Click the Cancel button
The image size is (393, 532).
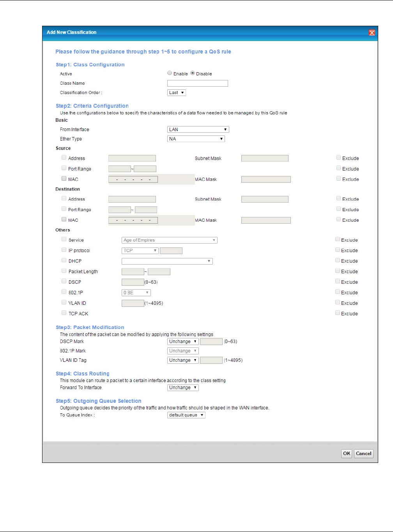point(364,454)
